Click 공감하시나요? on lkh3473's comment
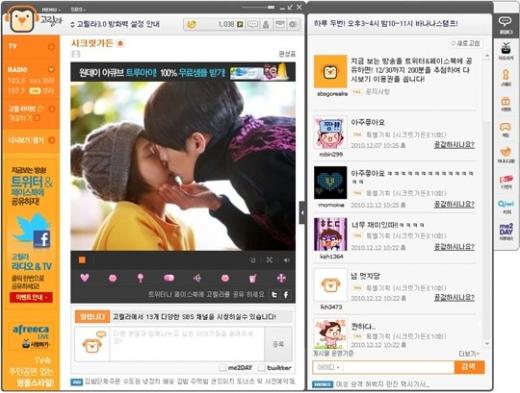Viewport: 520px width, 393px height. pyautogui.click(x=454, y=297)
